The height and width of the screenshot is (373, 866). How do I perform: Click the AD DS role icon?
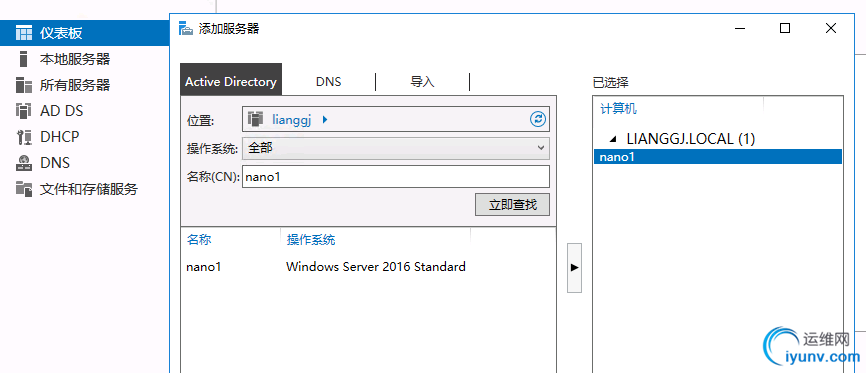pos(24,111)
